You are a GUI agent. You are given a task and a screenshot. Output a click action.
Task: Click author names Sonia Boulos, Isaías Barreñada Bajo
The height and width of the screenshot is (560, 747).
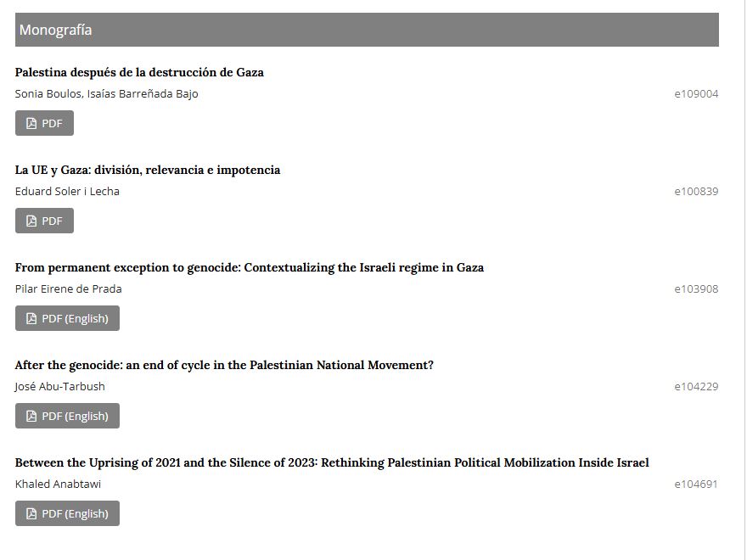click(x=106, y=94)
